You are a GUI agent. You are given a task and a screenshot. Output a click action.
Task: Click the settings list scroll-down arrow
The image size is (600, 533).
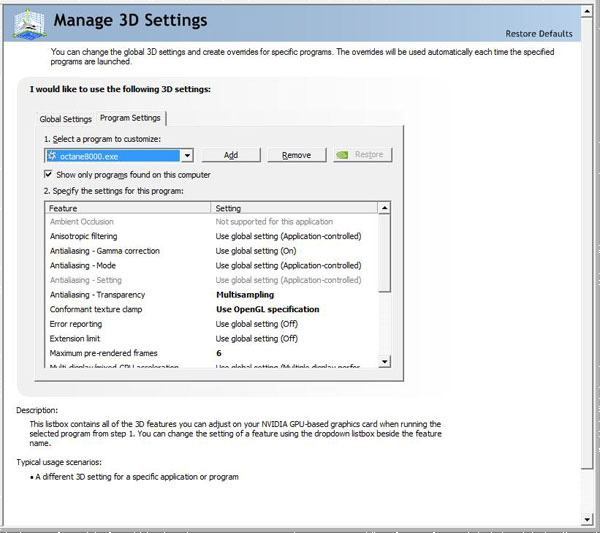point(384,361)
